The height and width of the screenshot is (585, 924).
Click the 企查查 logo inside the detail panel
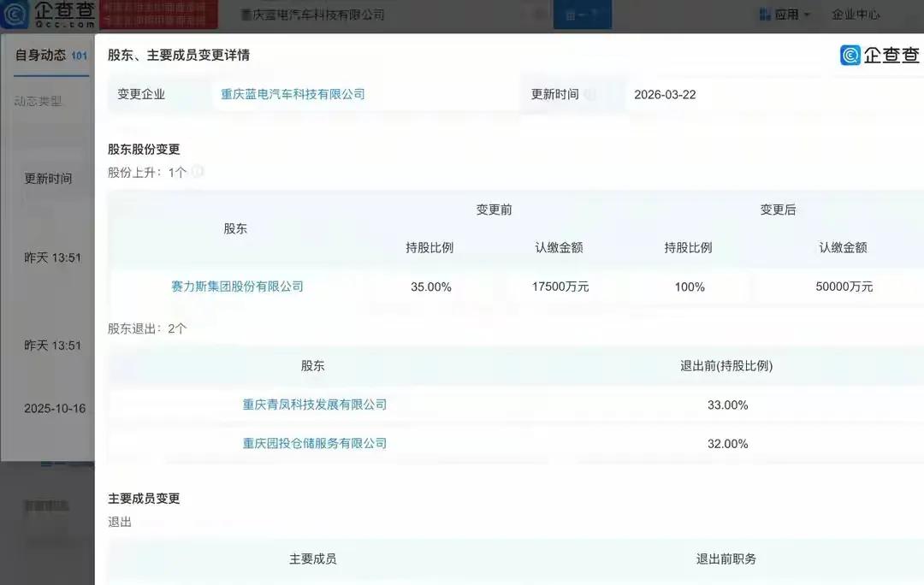(x=881, y=55)
